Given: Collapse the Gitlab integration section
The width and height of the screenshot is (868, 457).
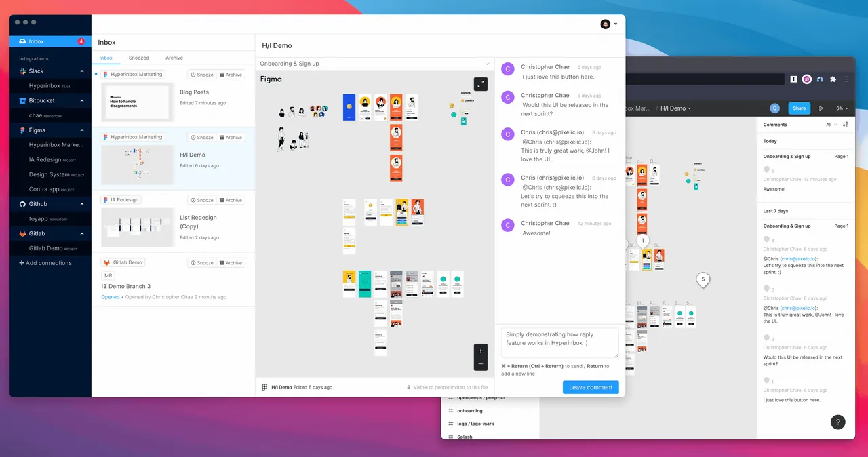Looking at the screenshot, I should (82, 233).
